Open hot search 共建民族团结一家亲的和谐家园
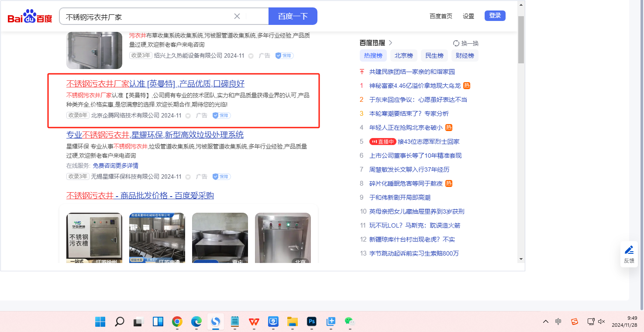The width and height of the screenshot is (644, 332). [412, 72]
